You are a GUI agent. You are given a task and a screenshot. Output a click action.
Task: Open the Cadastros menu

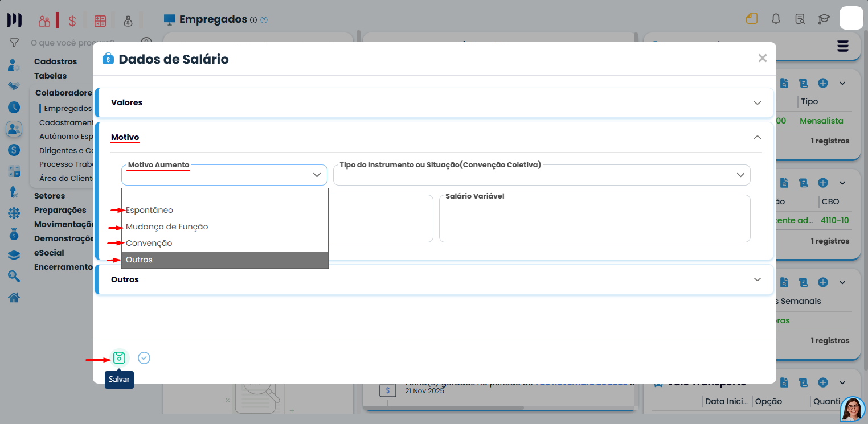[x=55, y=61]
